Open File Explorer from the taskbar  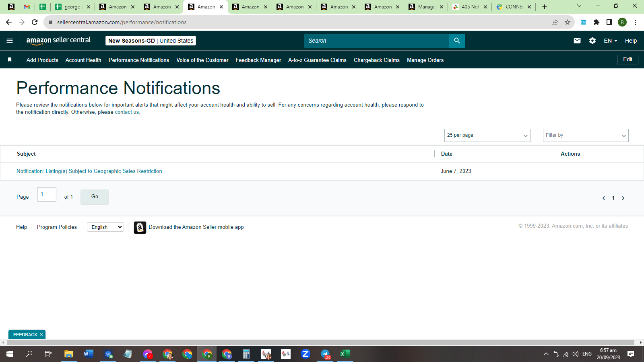[x=69, y=354]
